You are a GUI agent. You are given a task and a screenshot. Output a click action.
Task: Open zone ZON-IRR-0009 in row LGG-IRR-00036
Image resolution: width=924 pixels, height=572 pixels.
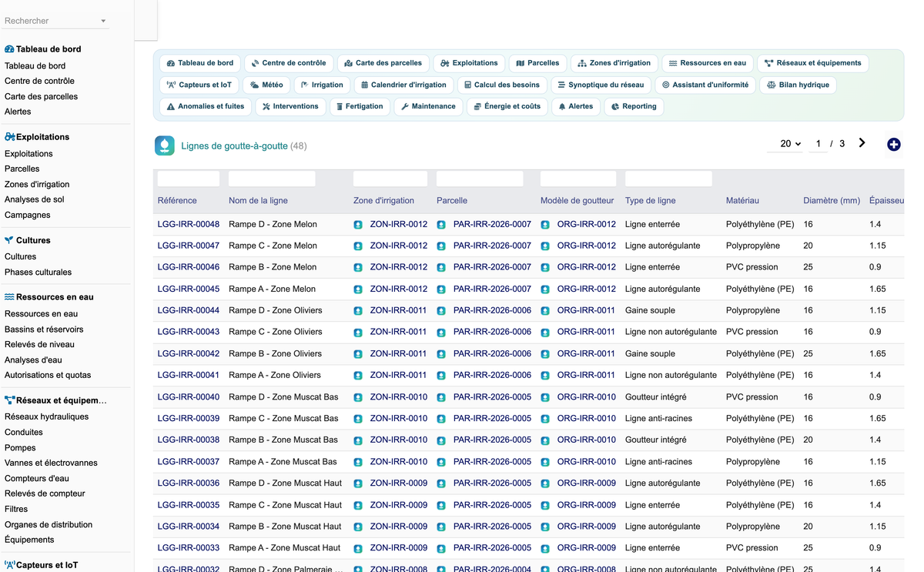tap(399, 483)
